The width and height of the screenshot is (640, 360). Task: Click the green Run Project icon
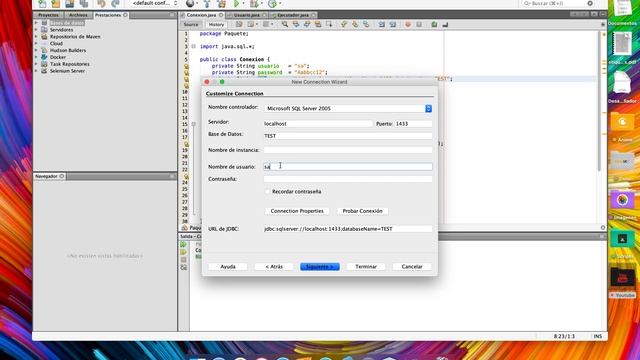click(236, 4)
